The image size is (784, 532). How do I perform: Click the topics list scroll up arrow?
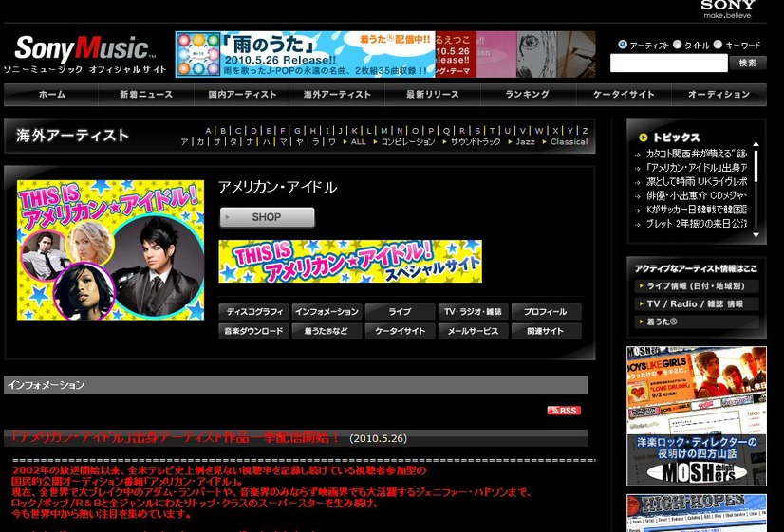click(x=756, y=144)
